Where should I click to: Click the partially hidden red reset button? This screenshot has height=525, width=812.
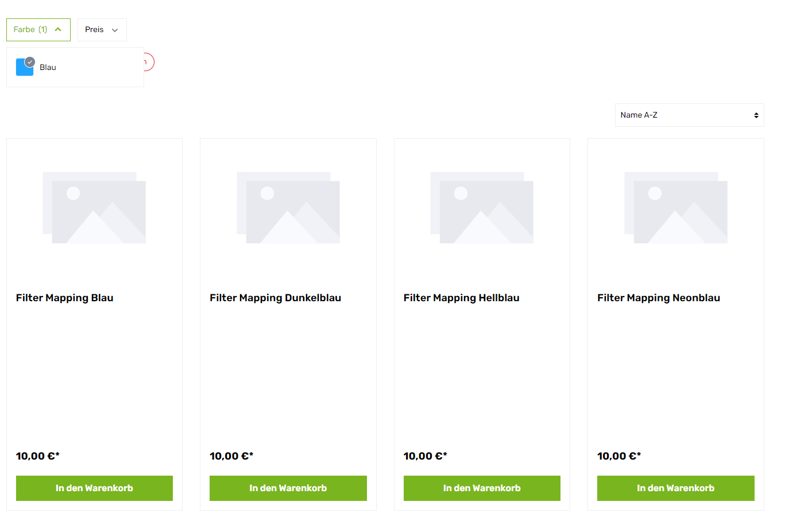[x=149, y=62]
